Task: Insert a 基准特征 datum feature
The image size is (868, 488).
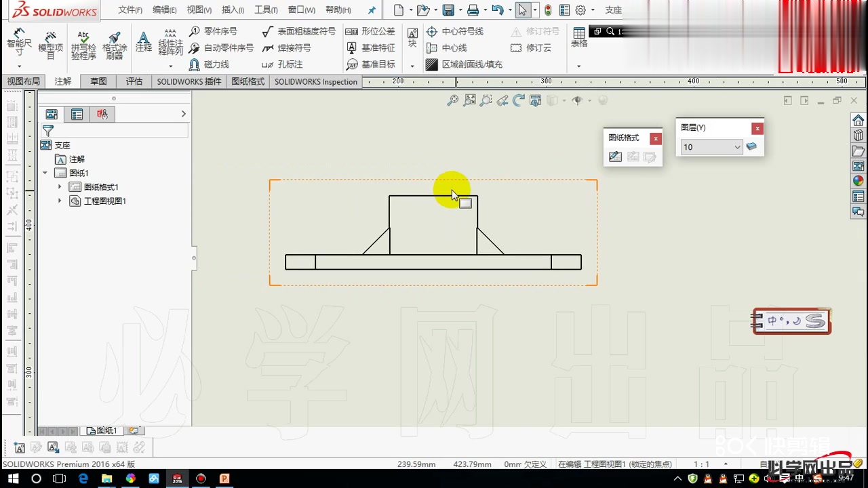Action: [370, 48]
